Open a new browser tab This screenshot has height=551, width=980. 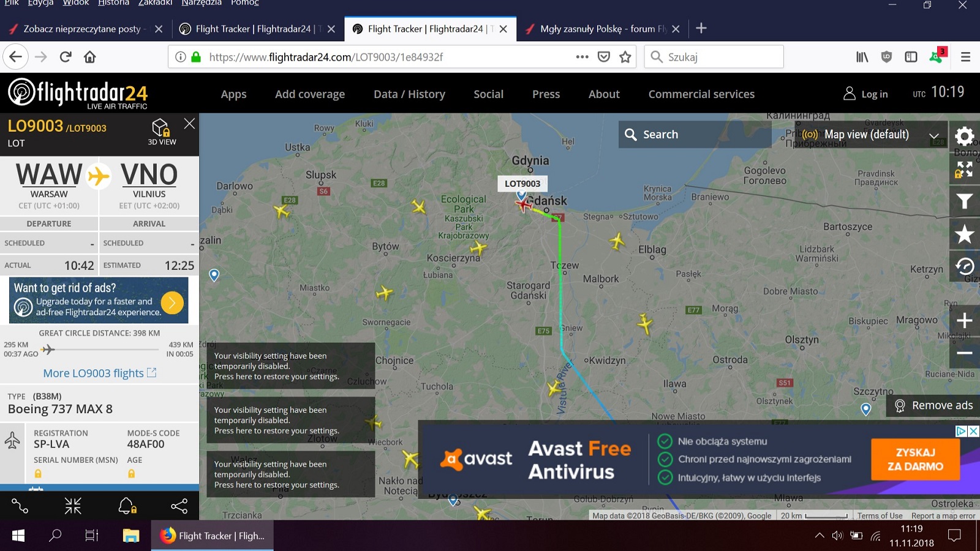701,28
